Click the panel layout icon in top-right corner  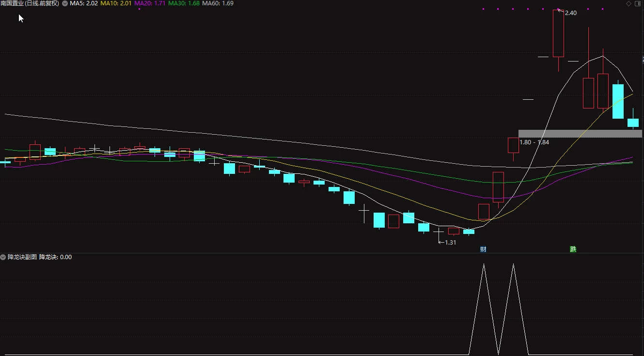637,3
